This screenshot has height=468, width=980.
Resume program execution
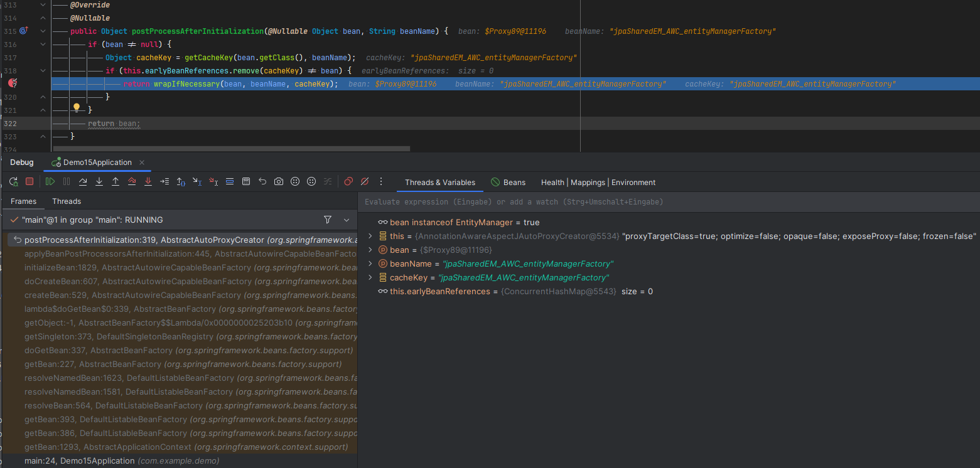click(x=50, y=182)
